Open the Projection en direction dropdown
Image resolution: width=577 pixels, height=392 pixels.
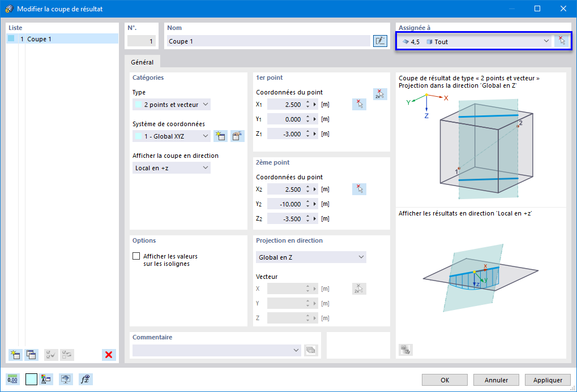(311, 257)
